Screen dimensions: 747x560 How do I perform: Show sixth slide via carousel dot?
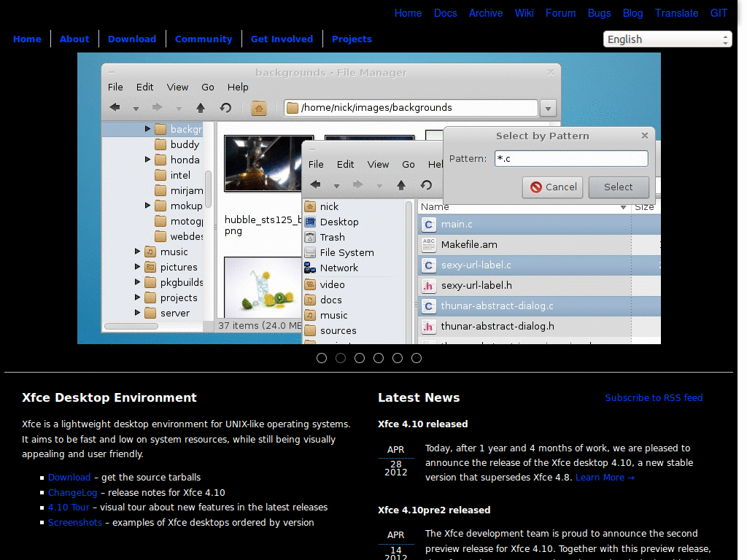coord(417,358)
